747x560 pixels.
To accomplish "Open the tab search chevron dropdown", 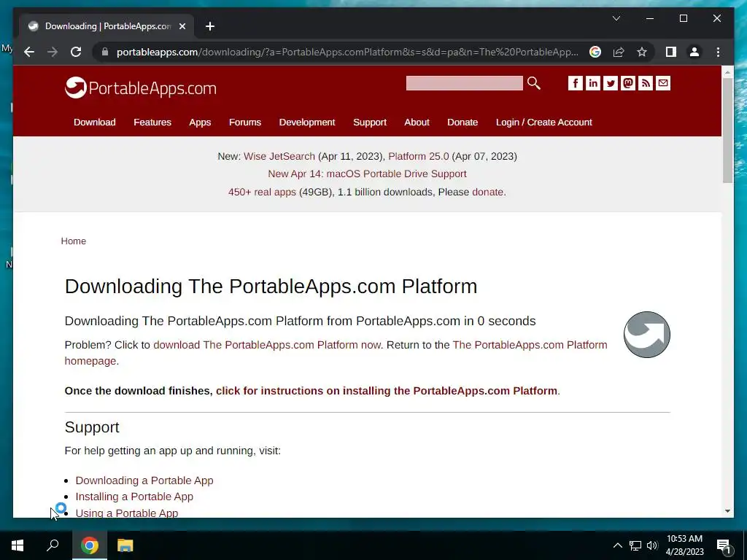I will tap(616, 18).
